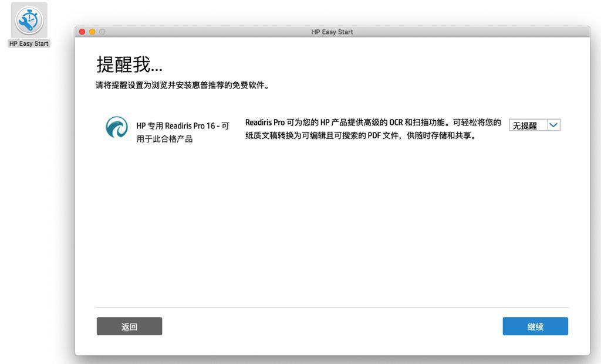601x364 pixels.
Task: Select the HP 专用 Readiris Pro 16 product name
Action: [183, 132]
